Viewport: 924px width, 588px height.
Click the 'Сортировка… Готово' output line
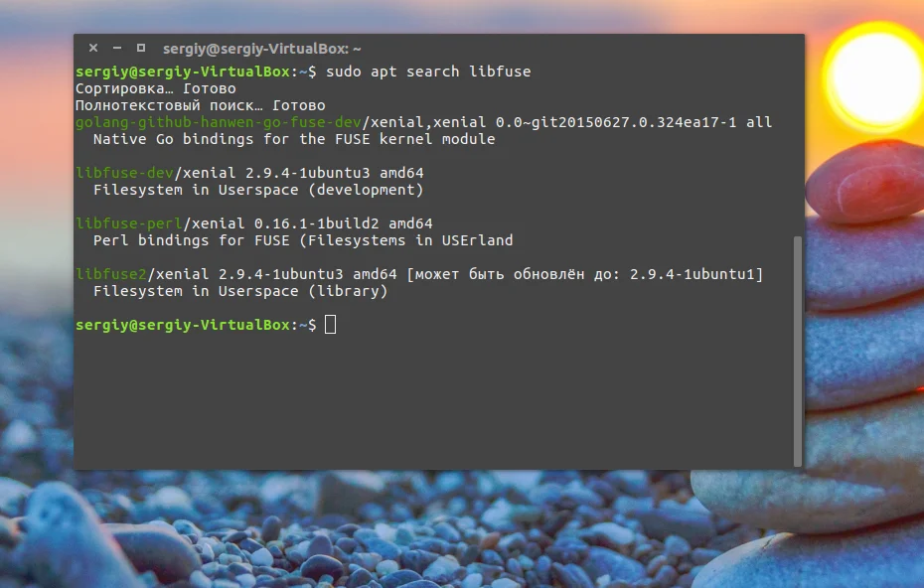pyautogui.click(x=156, y=88)
